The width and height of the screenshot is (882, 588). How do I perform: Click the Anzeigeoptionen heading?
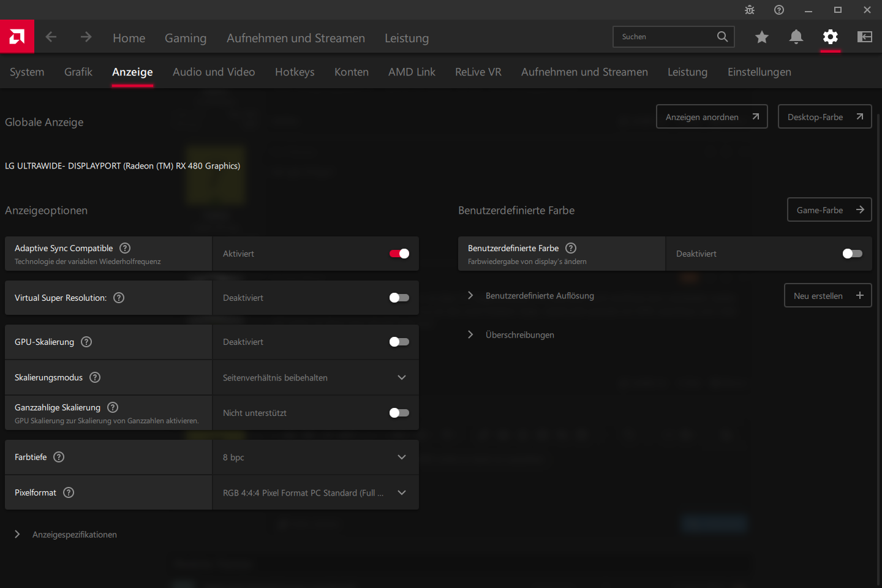click(46, 210)
